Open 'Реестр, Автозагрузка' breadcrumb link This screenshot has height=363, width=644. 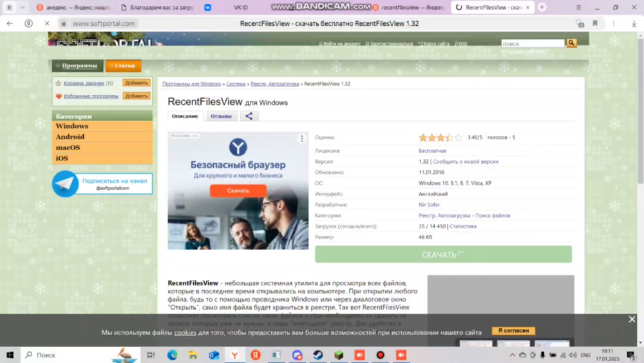point(275,84)
